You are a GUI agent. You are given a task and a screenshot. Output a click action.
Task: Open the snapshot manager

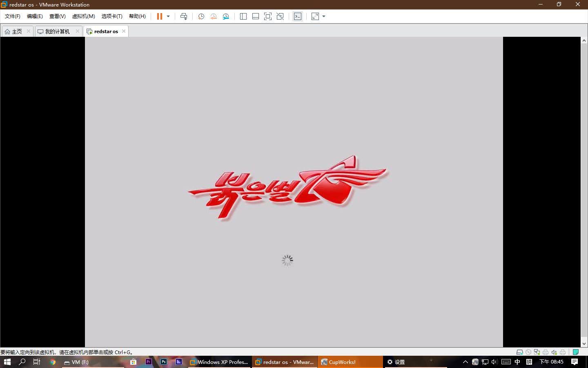click(x=226, y=16)
